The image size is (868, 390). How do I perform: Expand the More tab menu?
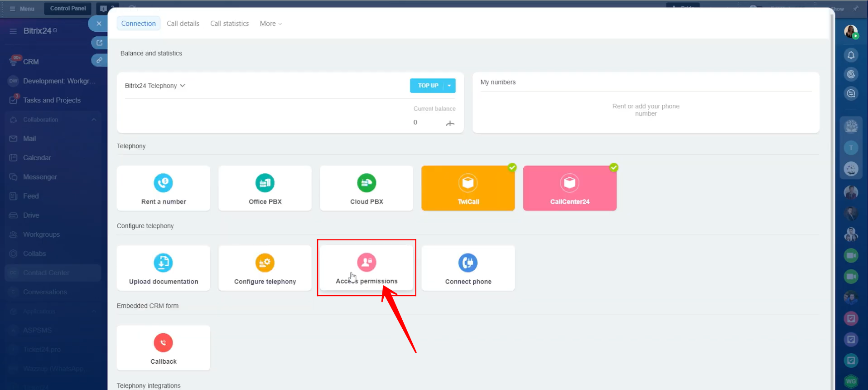click(270, 24)
